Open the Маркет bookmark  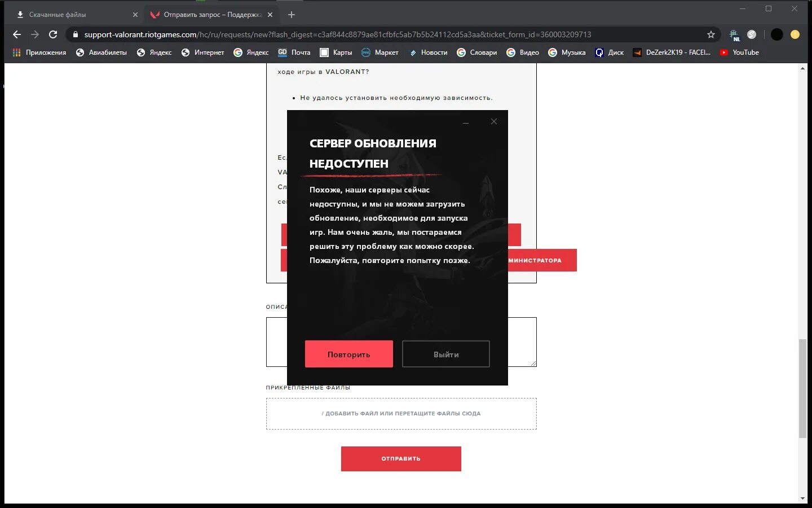coord(380,52)
